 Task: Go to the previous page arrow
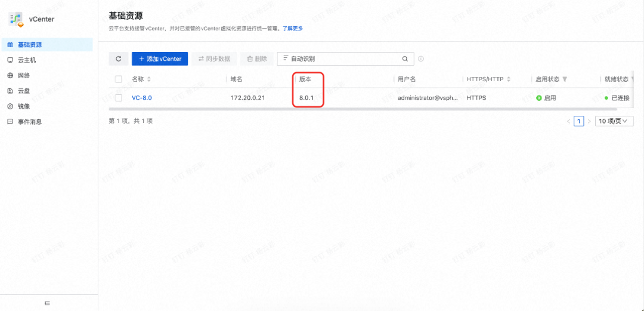point(568,121)
